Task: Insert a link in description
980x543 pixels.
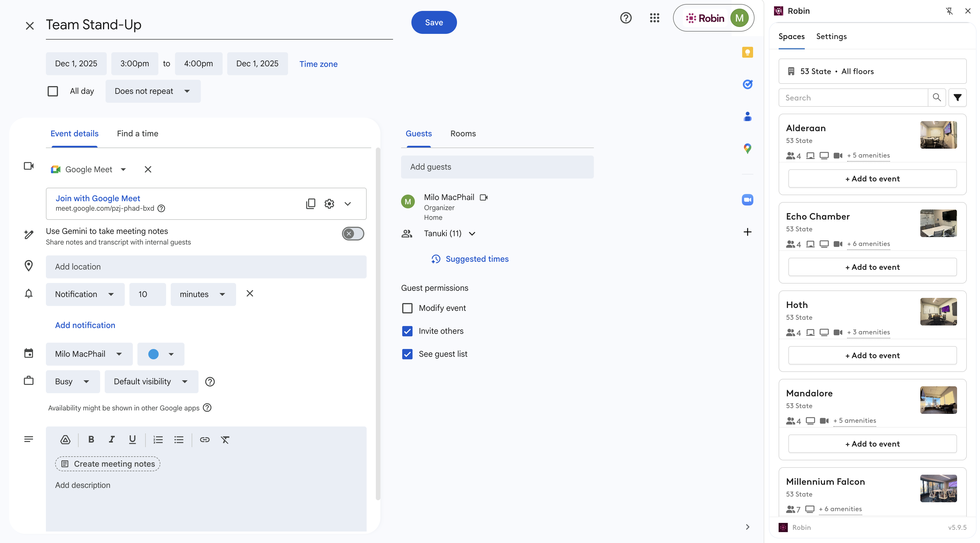Action: click(x=205, y=439)
